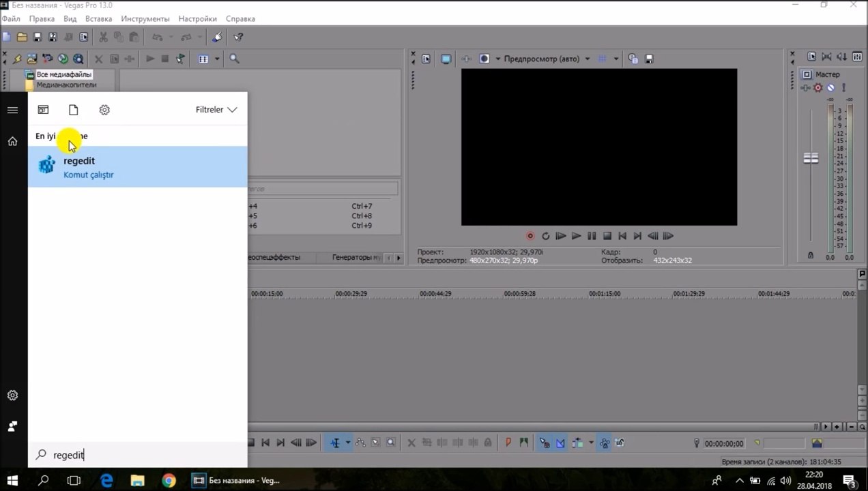The width and height of the screenshot is (868, 491).
Task: Click the import media lightning icon
Action: point(17,59)
